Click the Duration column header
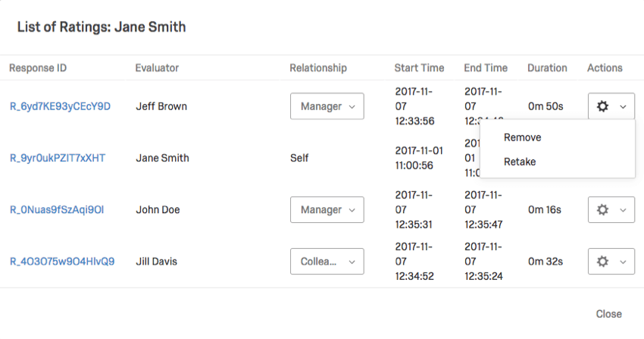Viewport: 644px width, 339px height. (x=547, y=68)
